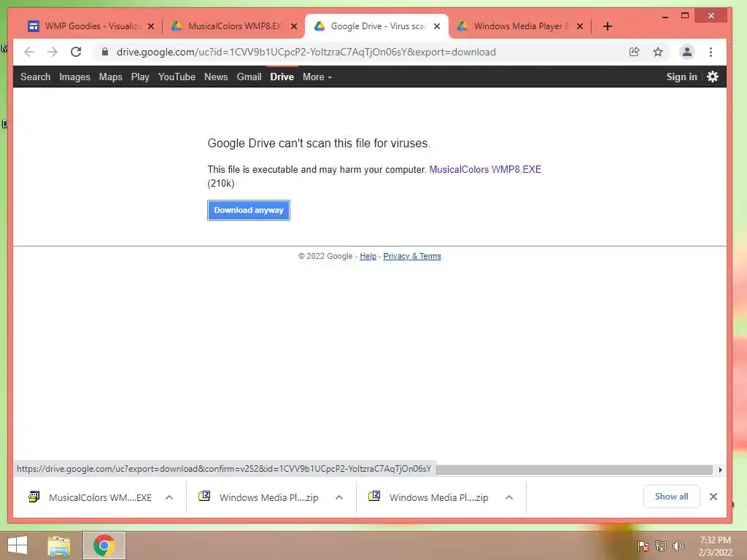Viewport: 747px width, 560px height.
Task: Click the forward navigation arrow
Action: (53, 52)
